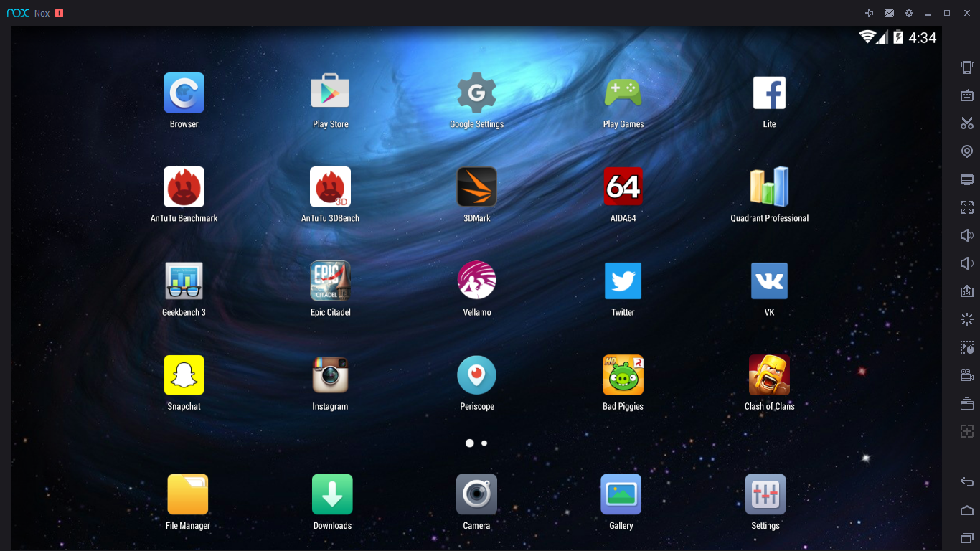The image size is (980, 551).
Task: Turn the volume down in sidebar
Action: [967, 263]
